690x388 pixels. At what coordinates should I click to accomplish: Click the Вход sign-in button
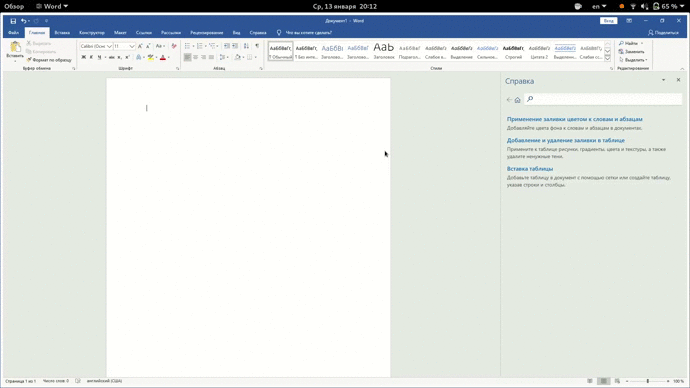[609, 21]
